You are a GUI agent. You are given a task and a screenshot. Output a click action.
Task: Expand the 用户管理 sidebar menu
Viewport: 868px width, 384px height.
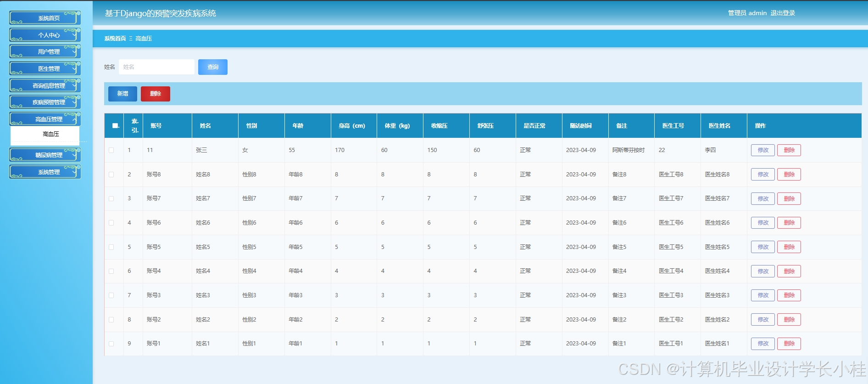pos(45,51)
